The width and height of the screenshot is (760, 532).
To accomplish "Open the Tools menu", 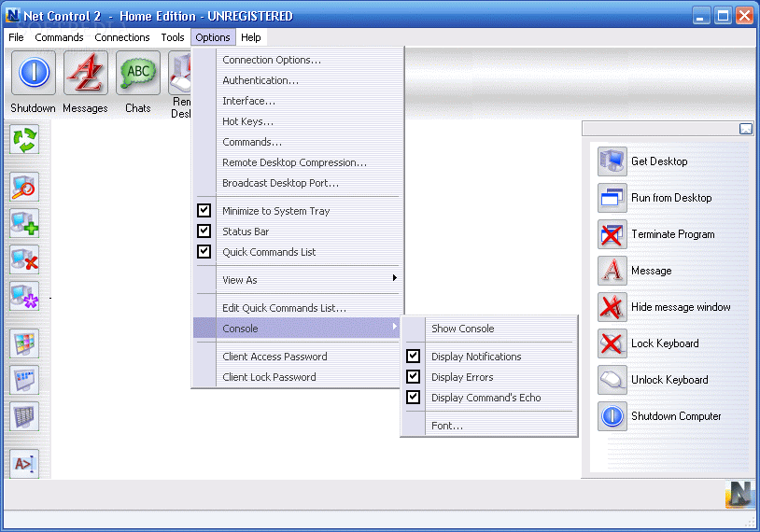I will [173, 37].
